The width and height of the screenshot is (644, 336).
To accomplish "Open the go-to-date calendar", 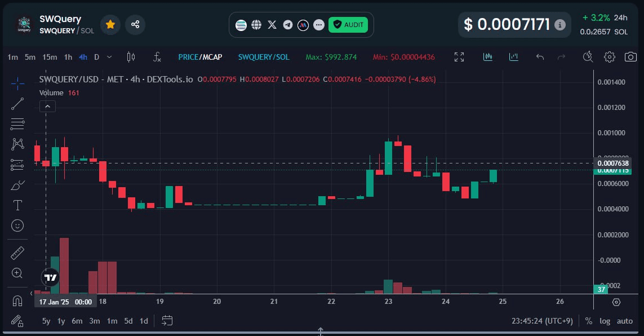I will 167,321.
